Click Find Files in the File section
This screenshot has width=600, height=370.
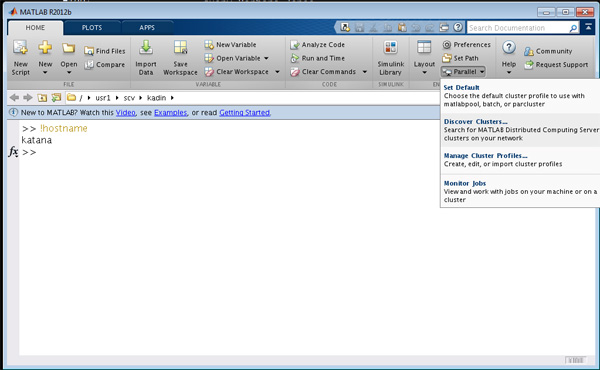pyautogui.click(x=105, y=51)
